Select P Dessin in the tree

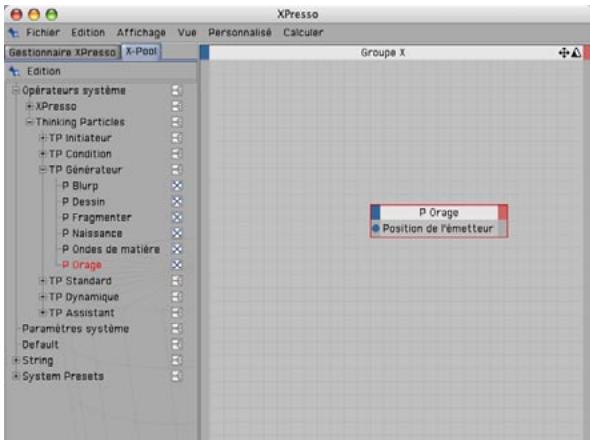[x=84, y=201]
